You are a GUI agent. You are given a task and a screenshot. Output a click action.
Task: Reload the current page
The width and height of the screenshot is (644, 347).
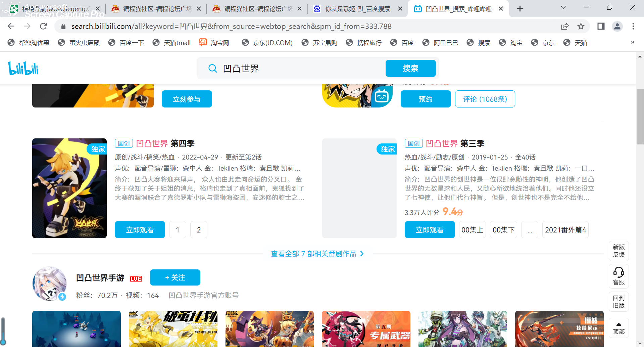pos(43,26)
